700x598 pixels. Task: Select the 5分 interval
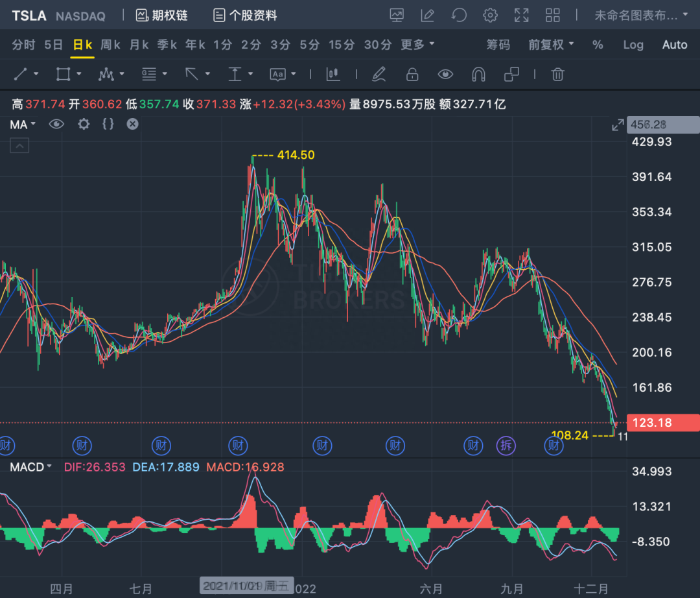coord(310,45)
